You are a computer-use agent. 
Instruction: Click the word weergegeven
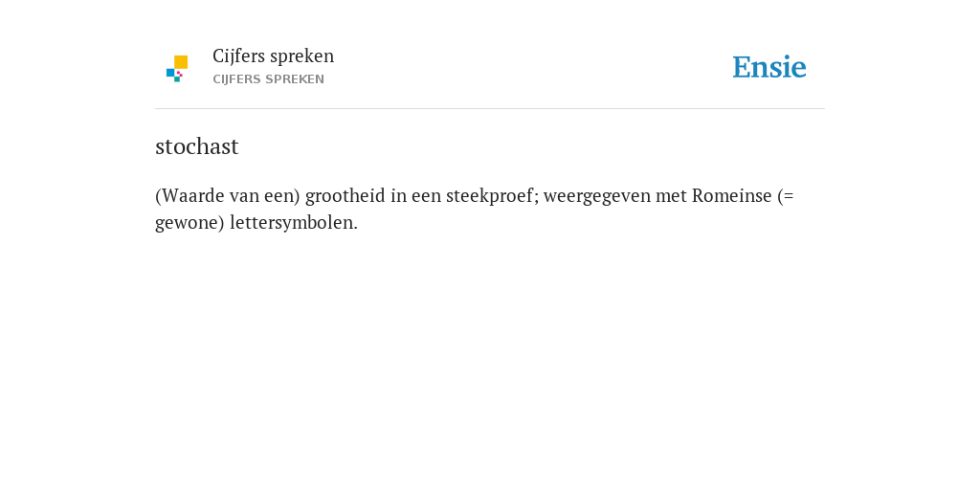(597, 197)
